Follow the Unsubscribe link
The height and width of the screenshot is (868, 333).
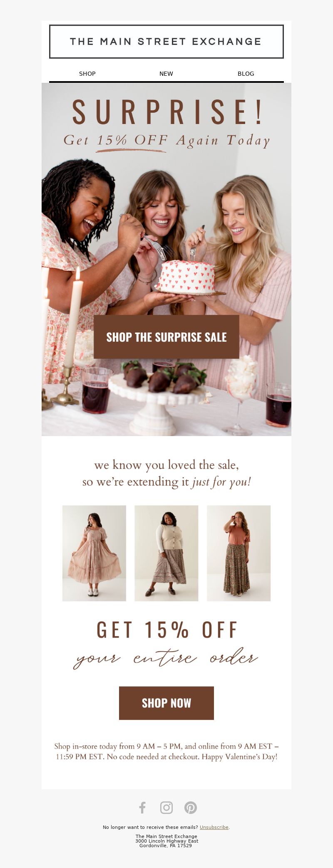[214, 827]
